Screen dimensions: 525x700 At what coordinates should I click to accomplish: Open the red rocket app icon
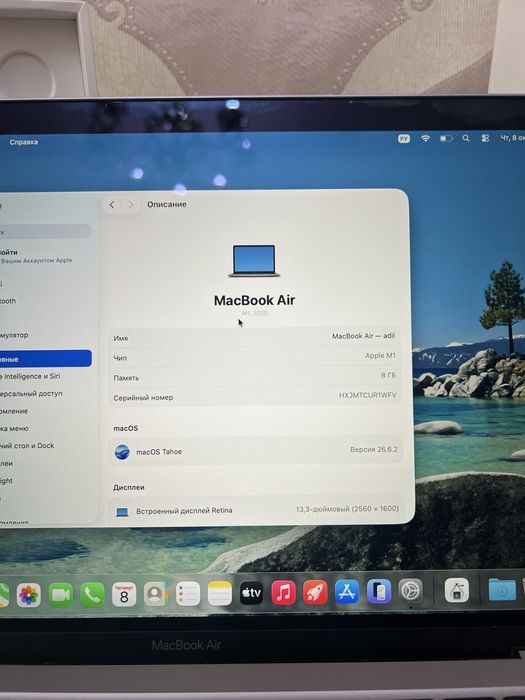click(315, 592)
